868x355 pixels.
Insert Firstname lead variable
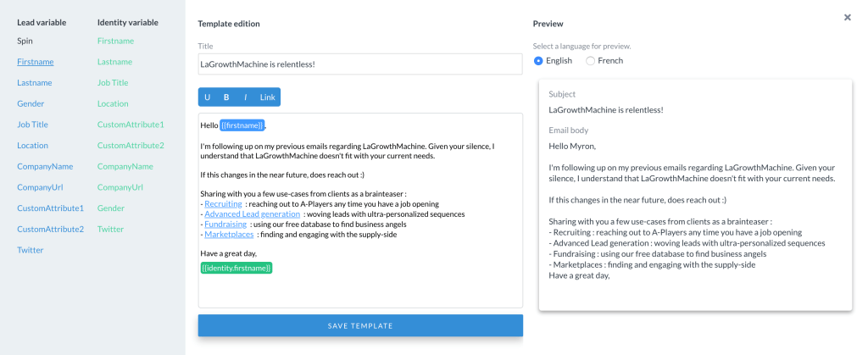tap(36, 62)
